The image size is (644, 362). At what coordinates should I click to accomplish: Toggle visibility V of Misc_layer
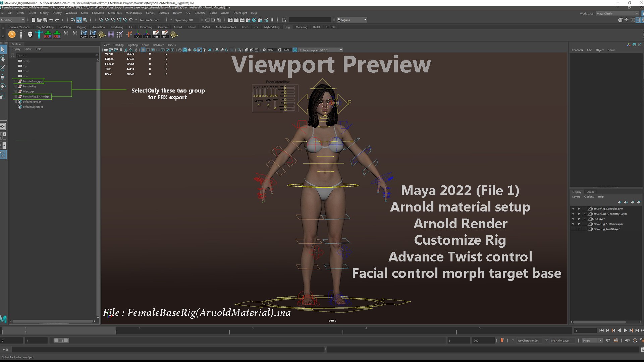coord(573,219)
